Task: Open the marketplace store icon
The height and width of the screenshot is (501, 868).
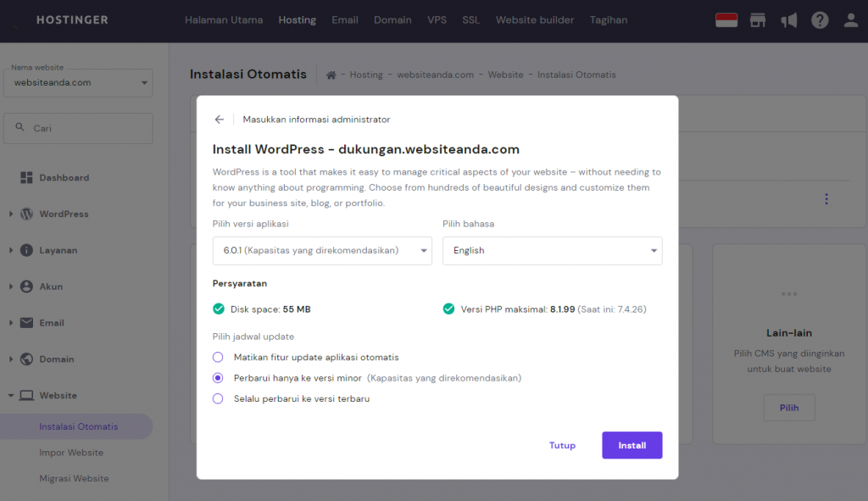Action: pos(757,19)
